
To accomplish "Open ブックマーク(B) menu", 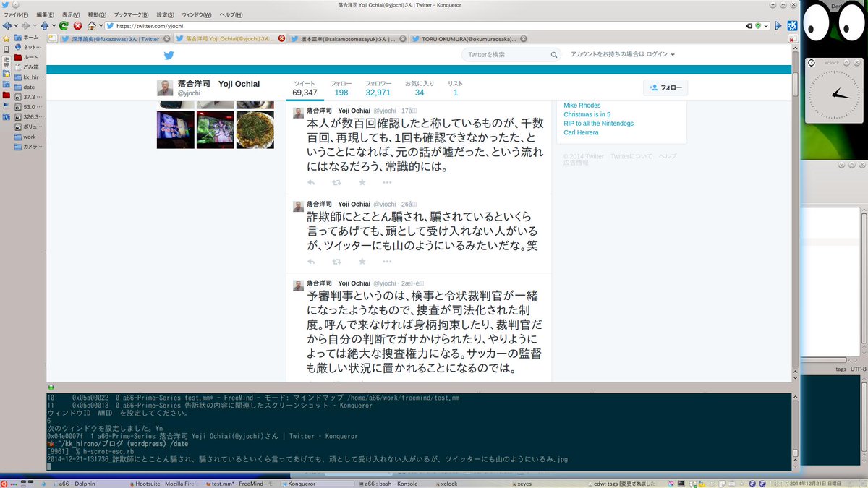I will 132,14.
